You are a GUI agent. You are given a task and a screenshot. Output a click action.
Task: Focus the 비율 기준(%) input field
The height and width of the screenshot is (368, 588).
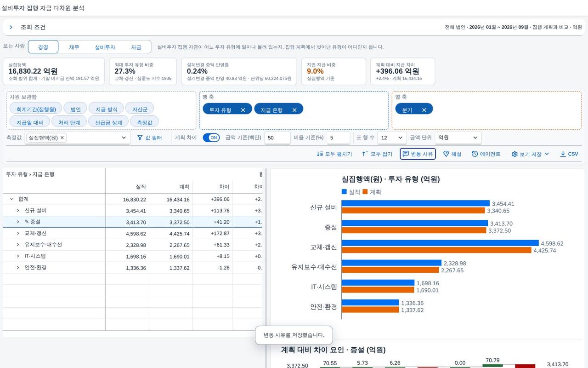(x=338, y=138)
